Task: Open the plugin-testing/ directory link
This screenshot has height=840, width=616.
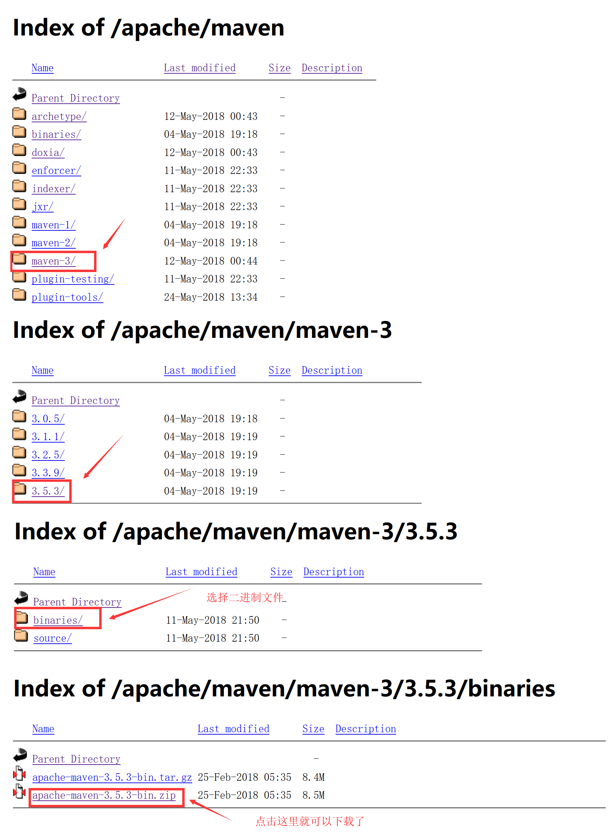Action: pyautogui.click(x=73, y=279)
